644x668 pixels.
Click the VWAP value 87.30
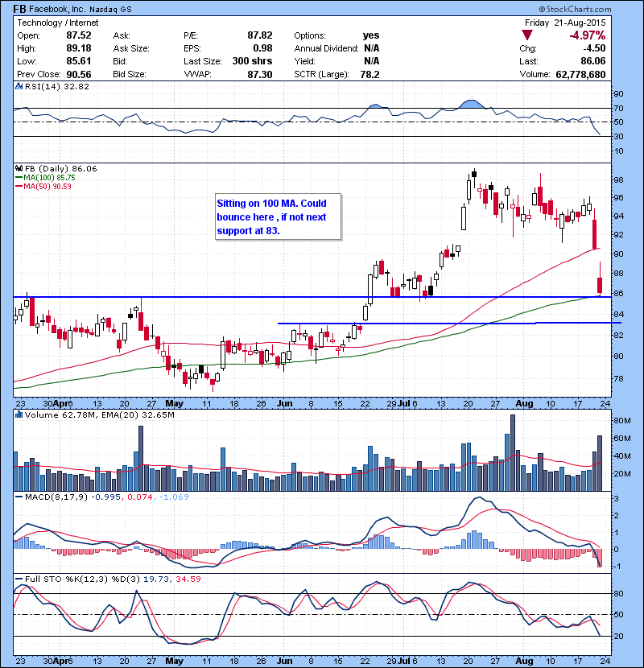pyautogui.click(x=259, y=74)
